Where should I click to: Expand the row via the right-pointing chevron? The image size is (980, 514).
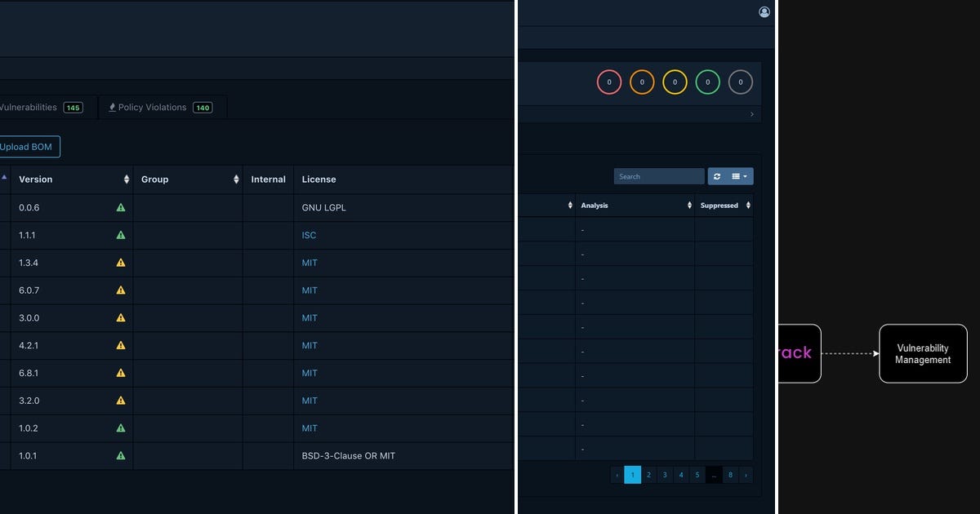[751, 113]
